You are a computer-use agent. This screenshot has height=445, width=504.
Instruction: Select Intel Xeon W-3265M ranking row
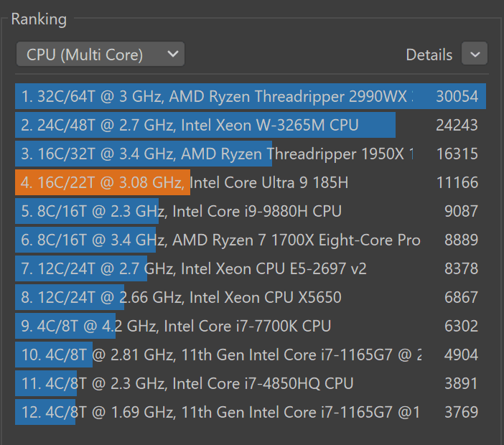pos(251,125)
